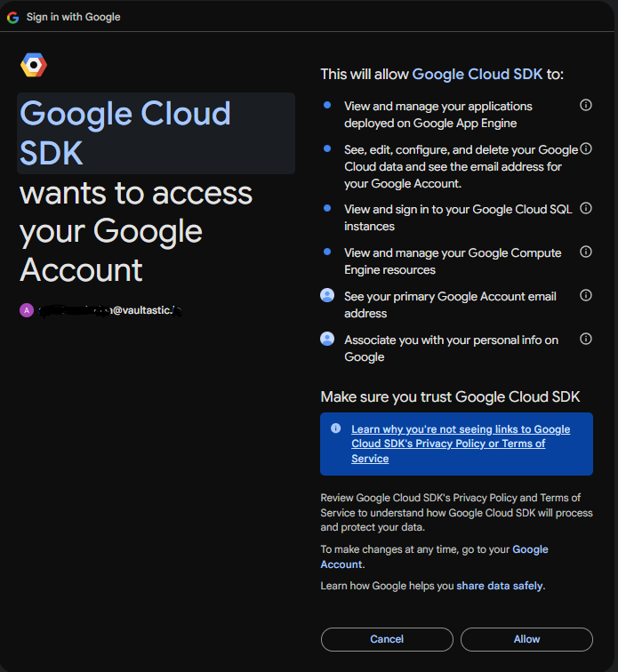This screenshot has width=618, height=672.
Task: Open info icon for primary email address permission
Action: point(586,295)
